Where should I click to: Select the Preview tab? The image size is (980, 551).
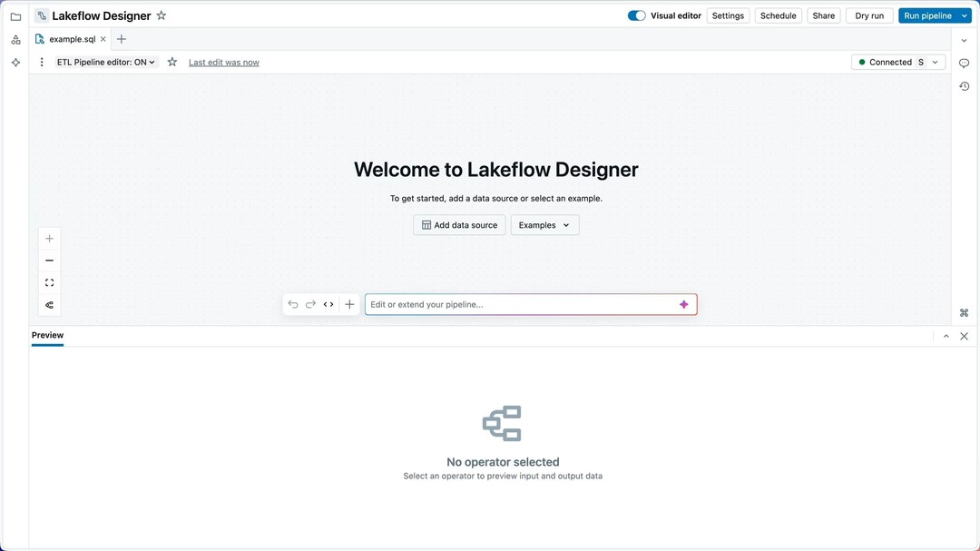tap(47, 336)
